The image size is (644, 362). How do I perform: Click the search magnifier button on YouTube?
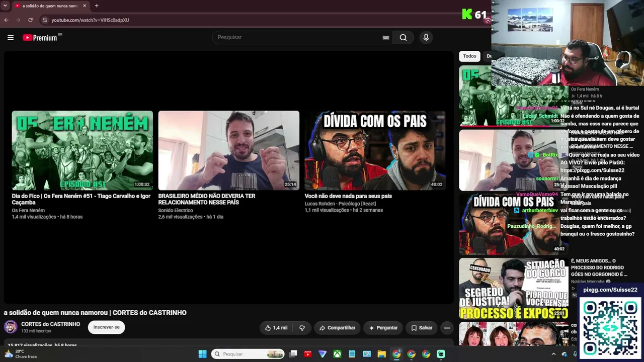403,37
